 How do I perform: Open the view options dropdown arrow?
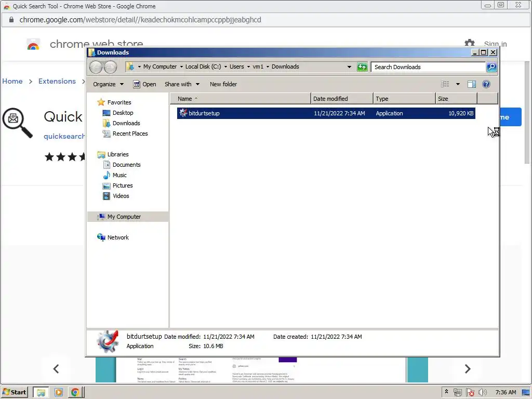tap(457, 84)
